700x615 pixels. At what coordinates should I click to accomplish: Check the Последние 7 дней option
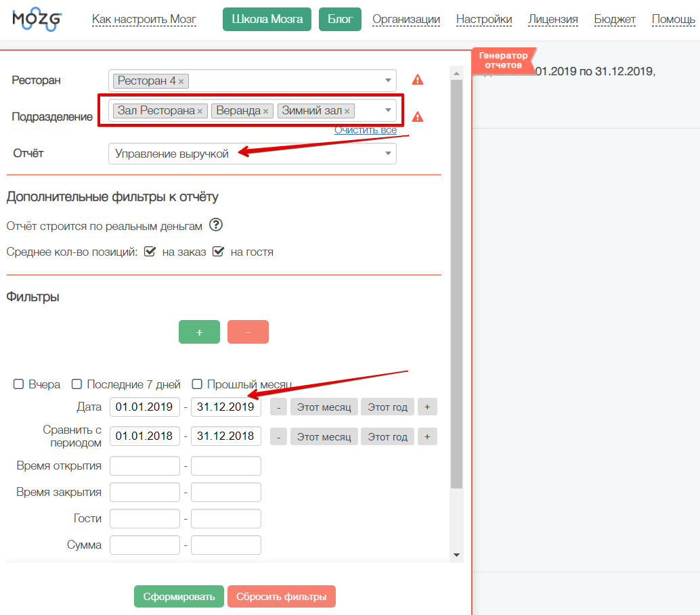[x=77, y=384]
